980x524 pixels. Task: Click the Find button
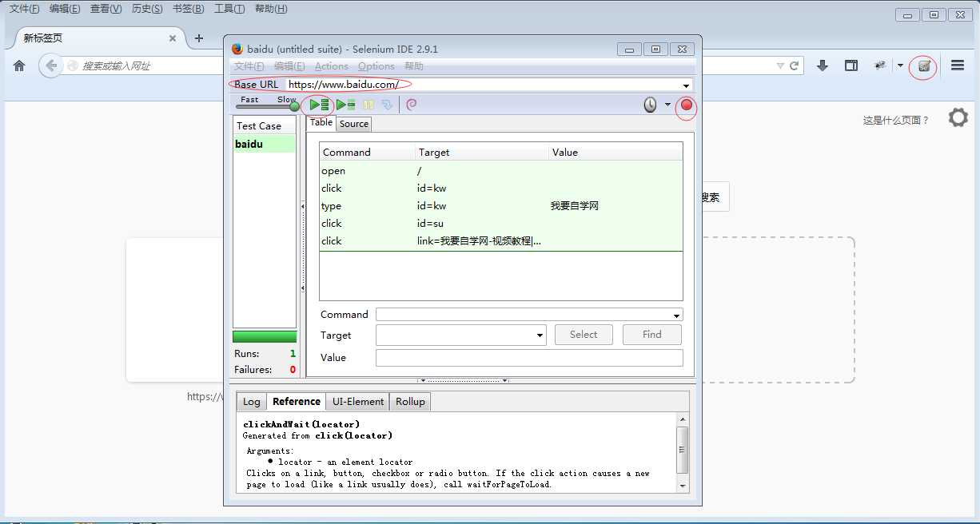coord(652,335)
